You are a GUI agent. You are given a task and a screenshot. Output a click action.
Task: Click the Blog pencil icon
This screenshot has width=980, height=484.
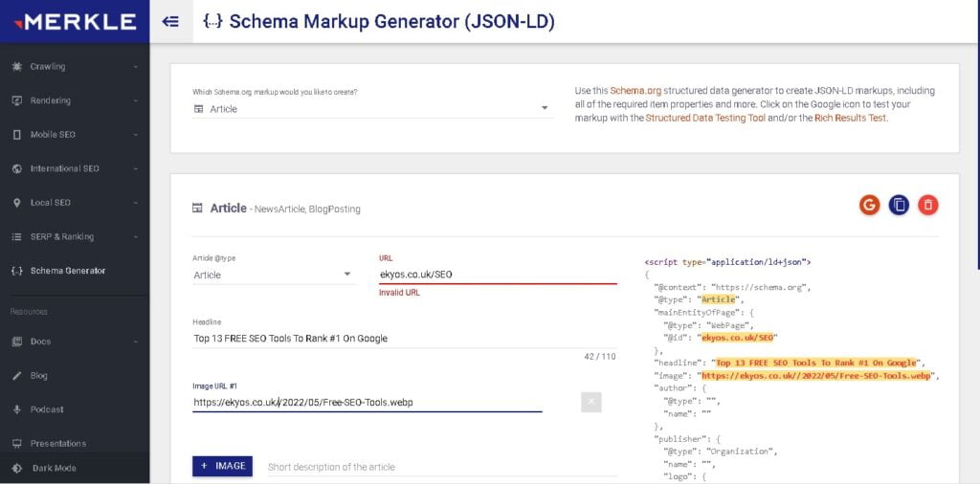17,376
